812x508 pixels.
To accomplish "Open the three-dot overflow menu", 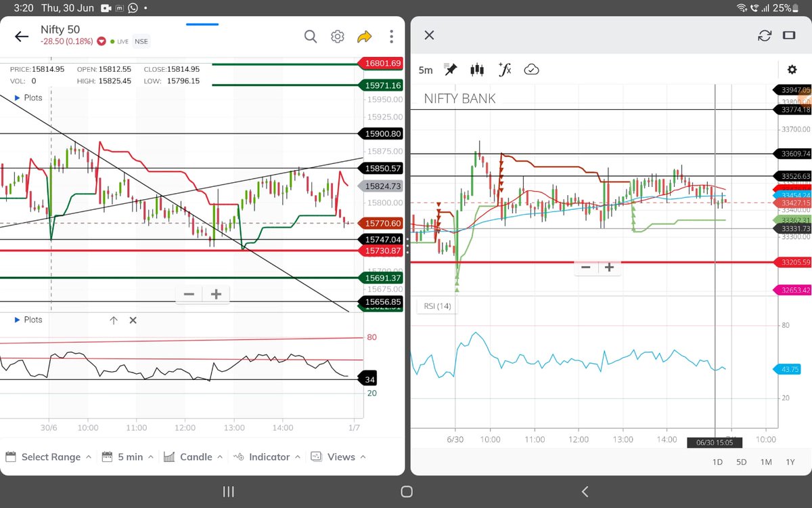I will coord(392,37).
